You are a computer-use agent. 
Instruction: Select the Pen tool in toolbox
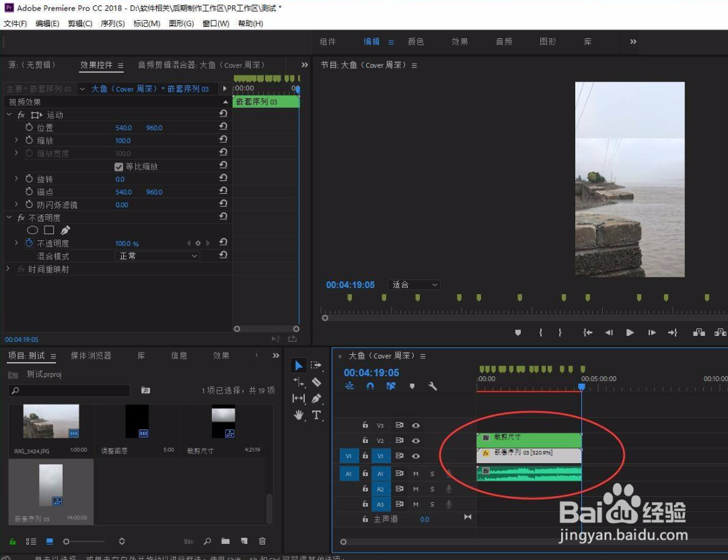click(316, 398)
